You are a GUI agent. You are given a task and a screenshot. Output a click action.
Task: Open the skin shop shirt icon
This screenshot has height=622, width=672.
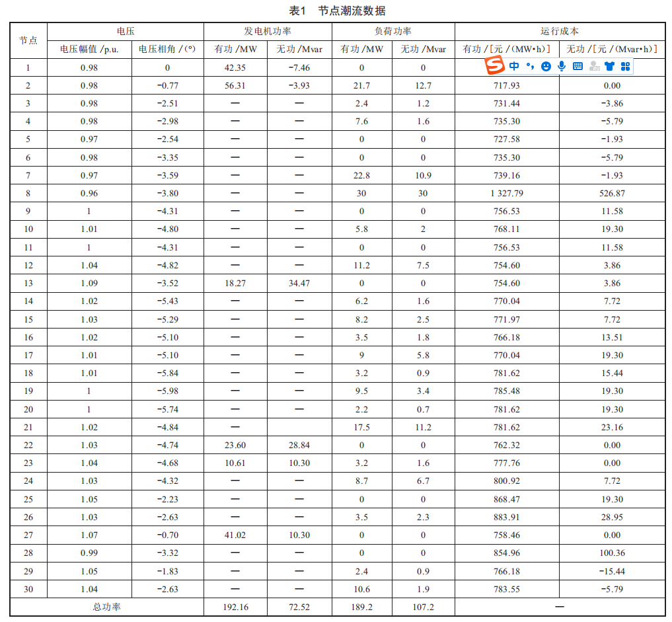point(609,66)
